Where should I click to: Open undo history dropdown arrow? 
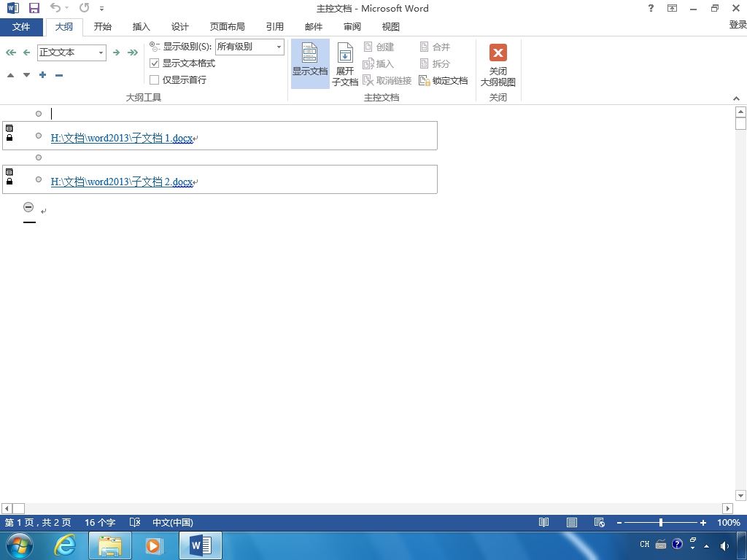click(66, 7)
